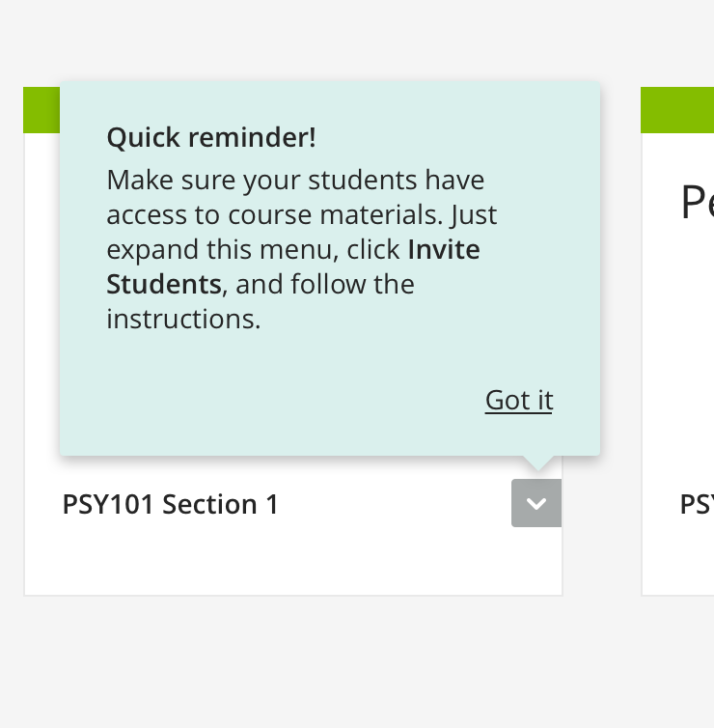The image size is (714, 728).
Task: Expand the PSY101 Section 1 chevron menu
Action: point(536,503)
